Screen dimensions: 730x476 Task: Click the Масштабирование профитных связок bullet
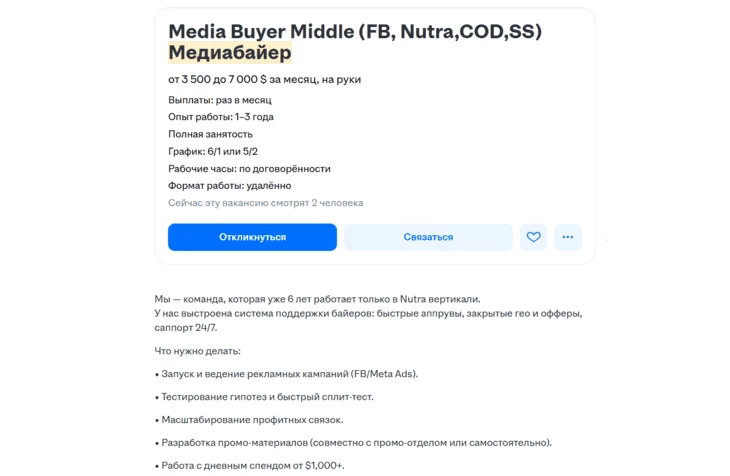tap(251, 419)
